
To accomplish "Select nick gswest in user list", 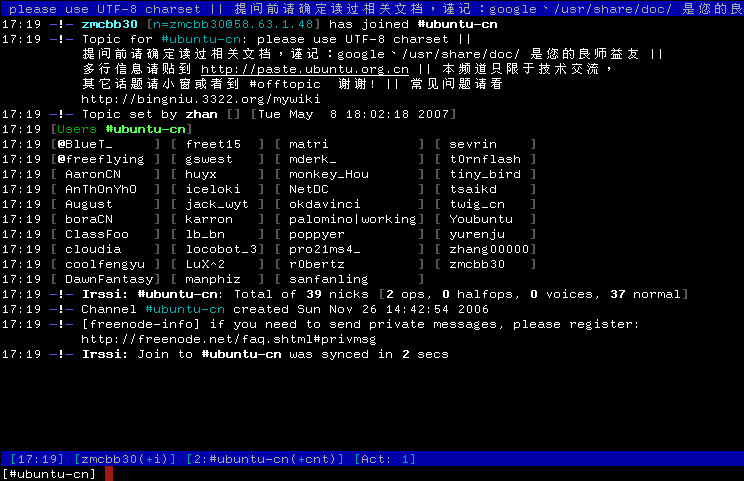I will click(x=209, y=159).
